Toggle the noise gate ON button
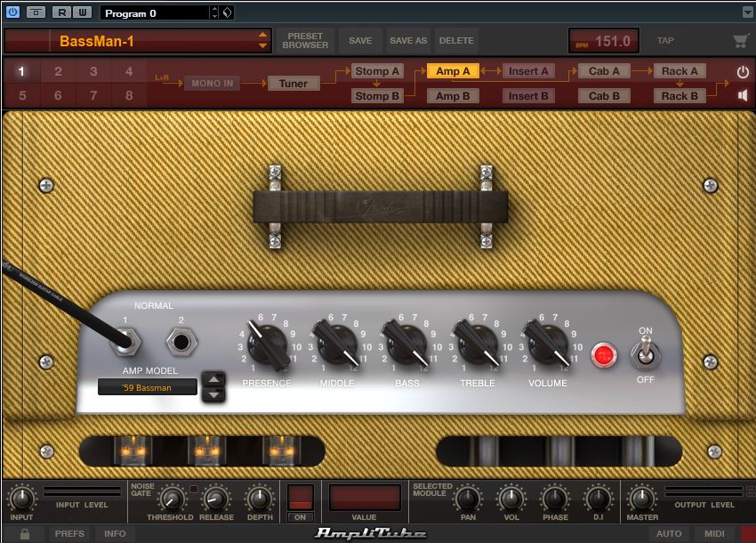 point(301,517)
